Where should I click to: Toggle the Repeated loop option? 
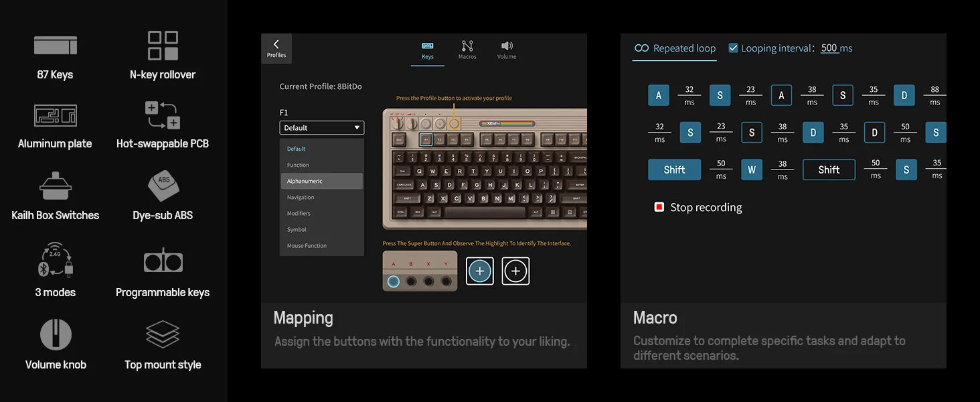tap(674, 48)
